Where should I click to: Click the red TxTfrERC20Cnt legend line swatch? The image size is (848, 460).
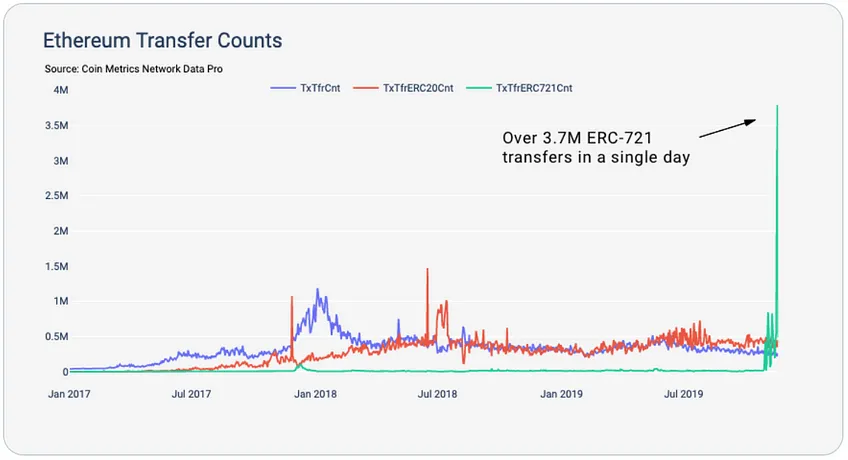pos(366,88)
